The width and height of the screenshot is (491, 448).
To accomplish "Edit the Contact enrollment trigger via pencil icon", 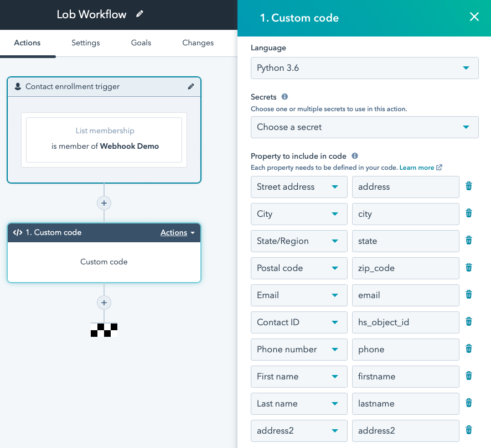I will 191,86.
